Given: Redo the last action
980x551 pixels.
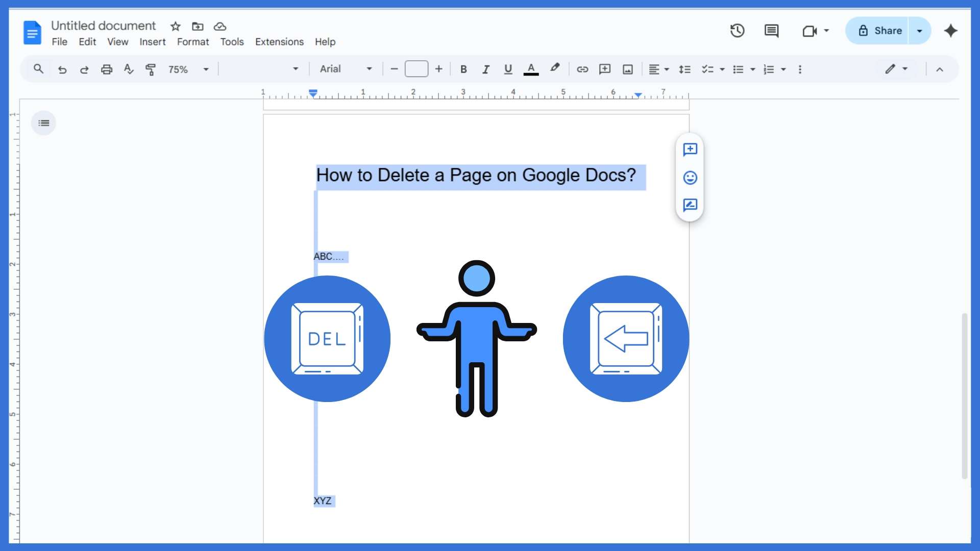Looking at the screenshot, I should tap(84, 69).
